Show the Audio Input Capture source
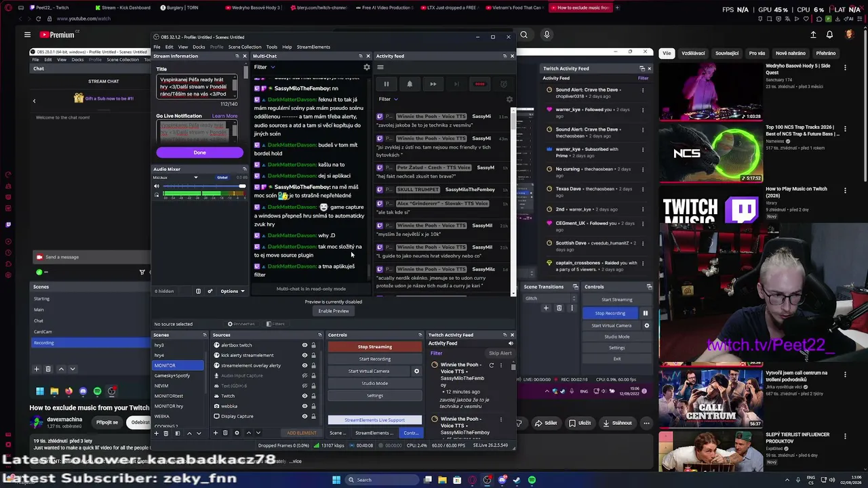Screen dimensions: 868x488 [x=304, y=375]
